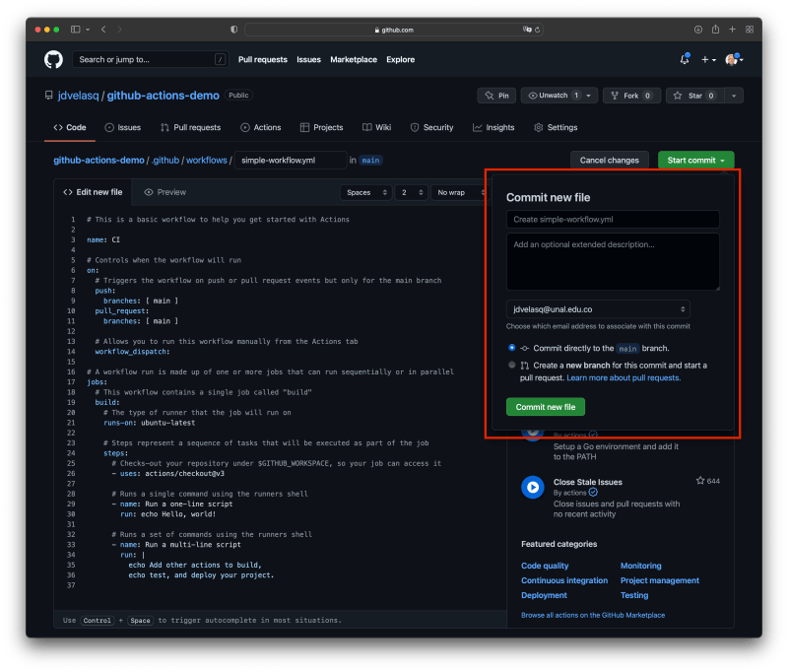Switch to the Security tab

(432, 128)
